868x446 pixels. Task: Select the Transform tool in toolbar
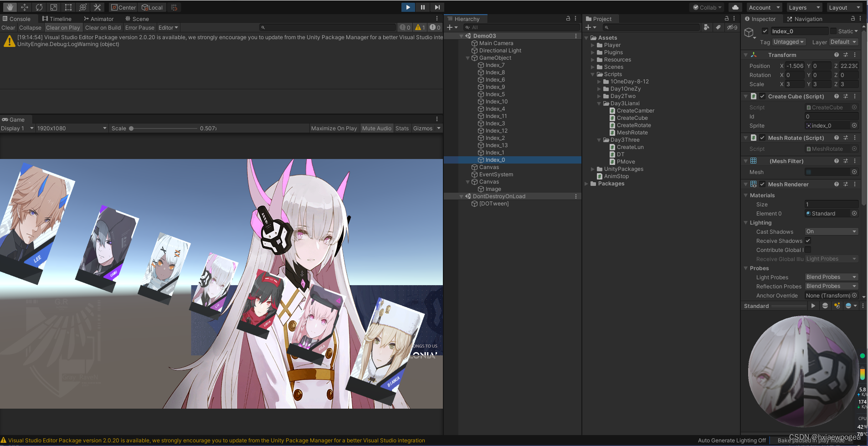point(83,7)
